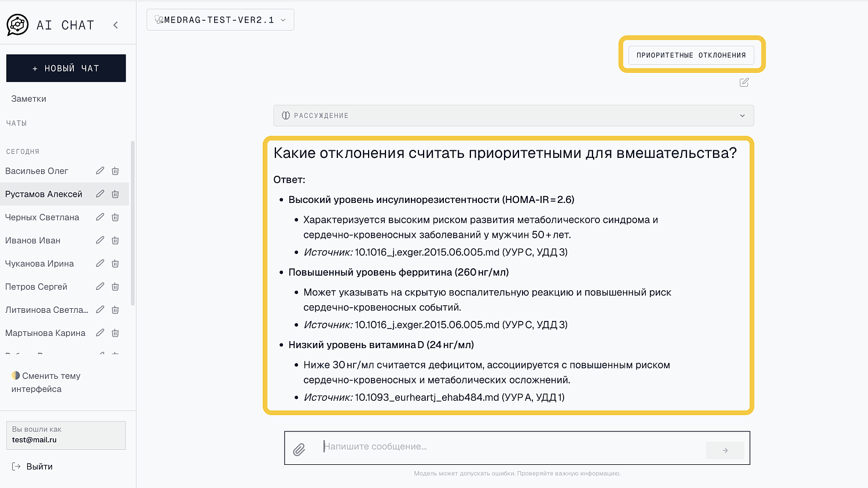Open the Чуканова Ирина chat

click(x=39, y=264)
